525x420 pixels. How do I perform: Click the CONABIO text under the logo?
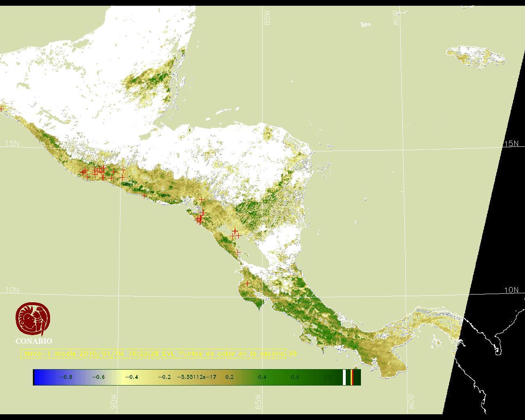(34, 341)
